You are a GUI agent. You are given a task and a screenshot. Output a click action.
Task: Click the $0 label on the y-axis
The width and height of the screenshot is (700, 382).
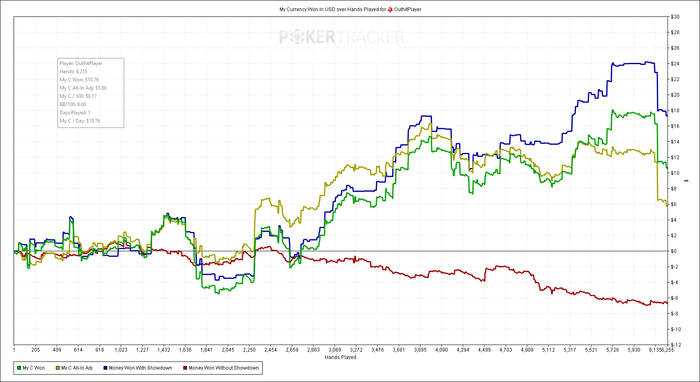pyautogui.click(x=674, y=251)
